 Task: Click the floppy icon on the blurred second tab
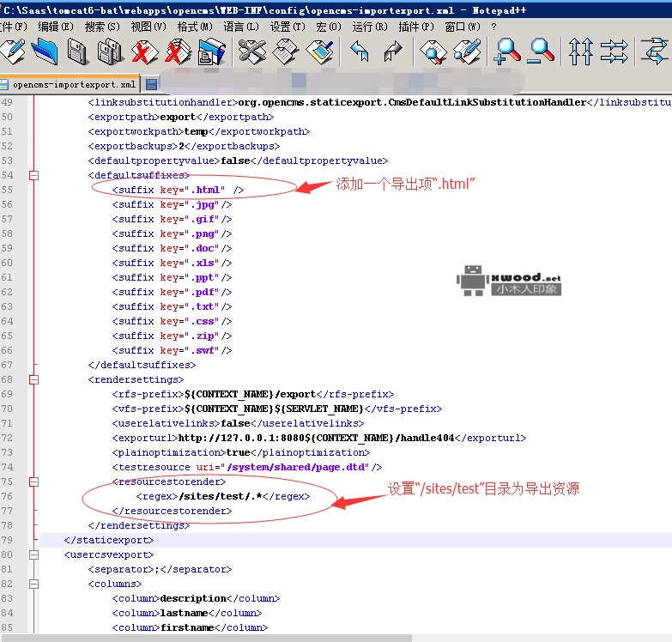click(x=151, y=84)
